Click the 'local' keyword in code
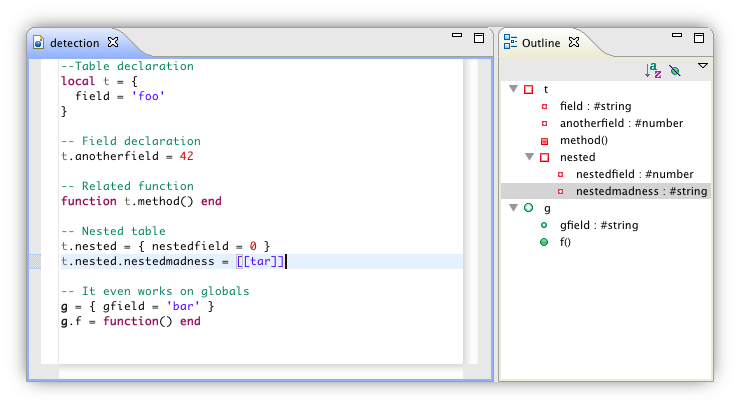 click(x=78, y=81)
